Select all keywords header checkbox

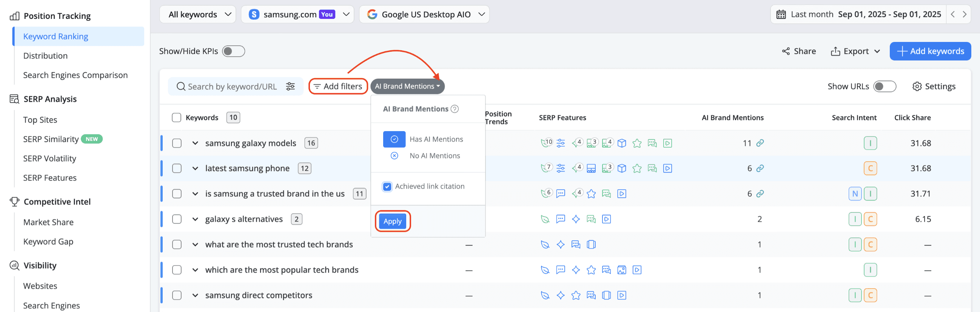coord(176,117)
